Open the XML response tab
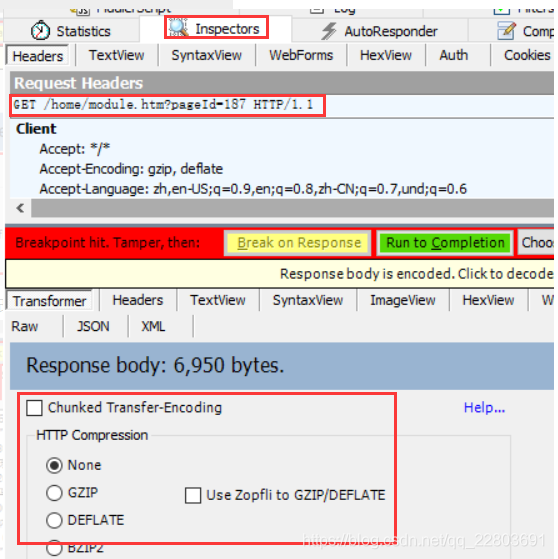Image resolution: width=558 pixels, height=559 pixels. (153, 326)
